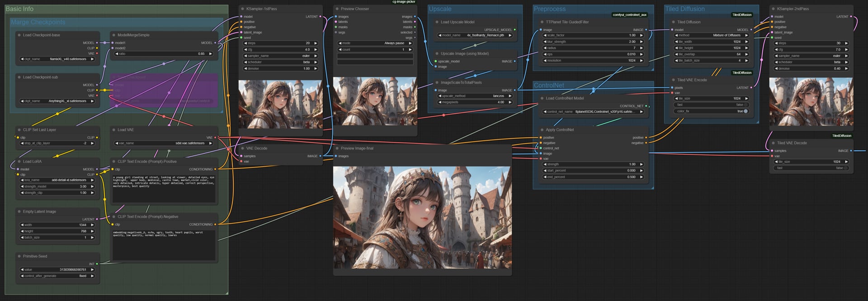This screenshot has height=301, width=868.
Task: Collapse the KSampler-2ndPass node title dot
Action: pyautogui.click(x=773, y=9)
